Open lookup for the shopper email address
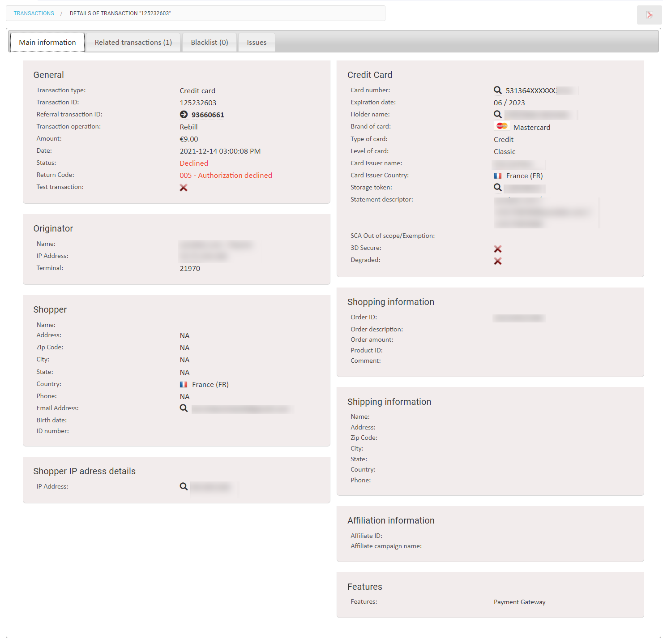Viewport: 663px width, 644px height. point(184,408)
